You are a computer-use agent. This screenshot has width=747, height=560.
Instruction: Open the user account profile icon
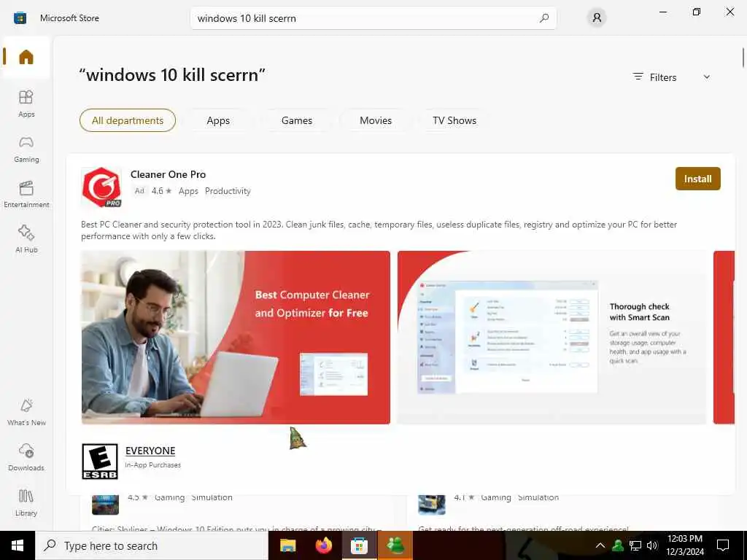[x=597, y=18]
